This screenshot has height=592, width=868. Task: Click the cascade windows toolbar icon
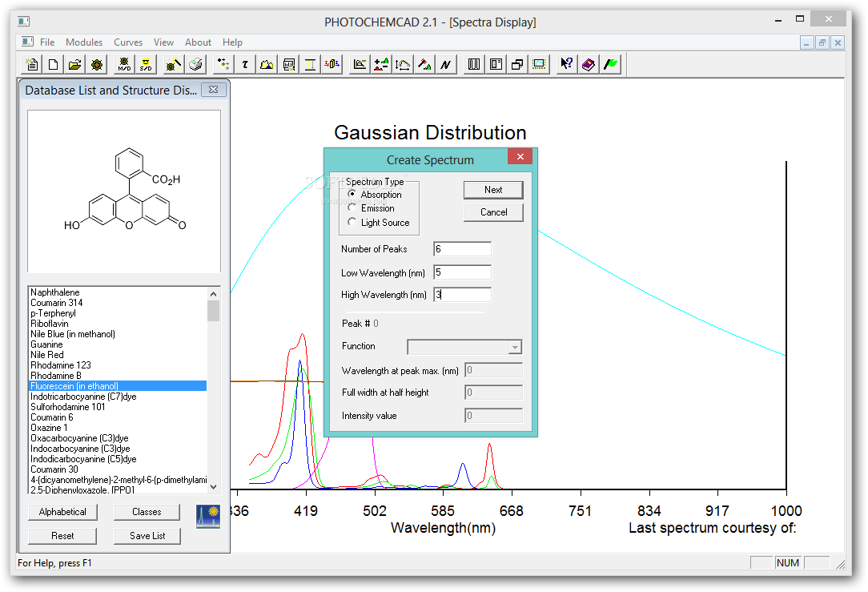[x=517, y=64]
